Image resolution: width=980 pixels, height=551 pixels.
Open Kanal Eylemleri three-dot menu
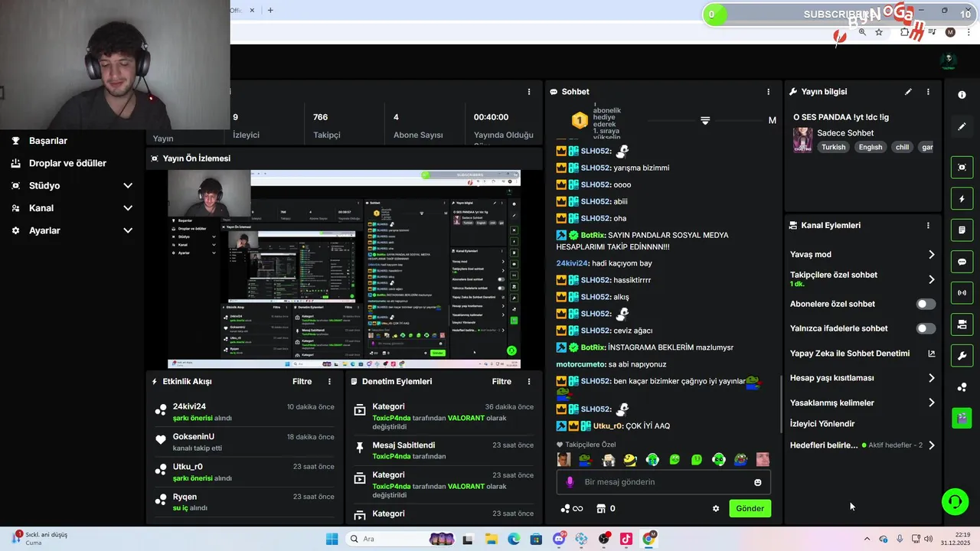pos(928,226)
